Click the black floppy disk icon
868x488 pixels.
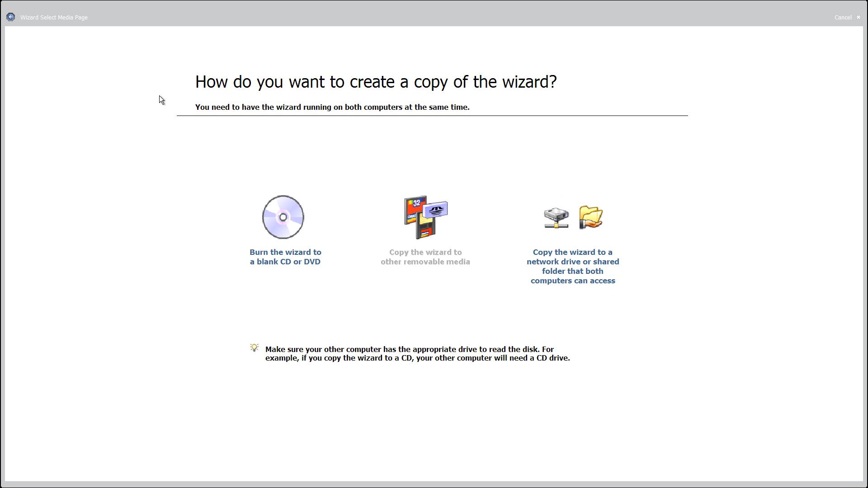tap(425, 228)
